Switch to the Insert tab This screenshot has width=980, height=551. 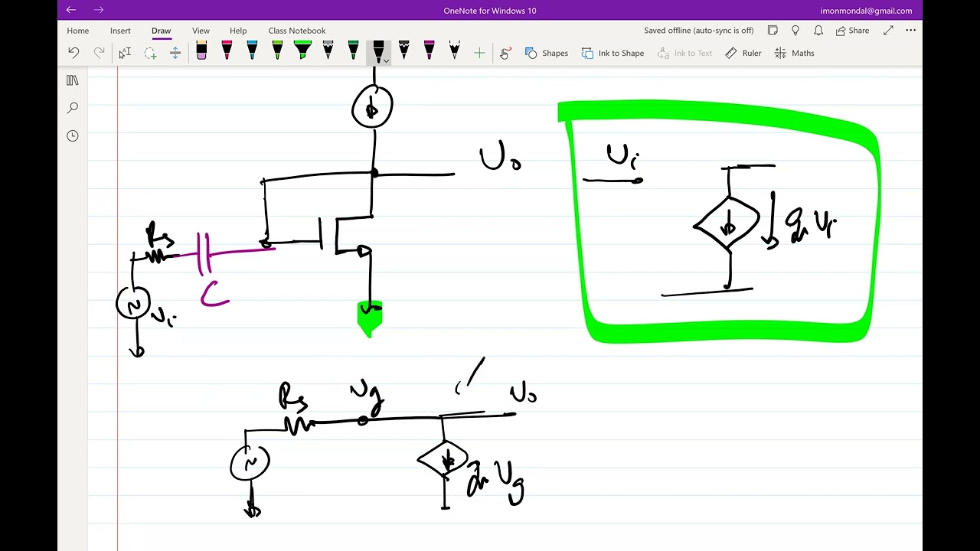coord(120,31)
